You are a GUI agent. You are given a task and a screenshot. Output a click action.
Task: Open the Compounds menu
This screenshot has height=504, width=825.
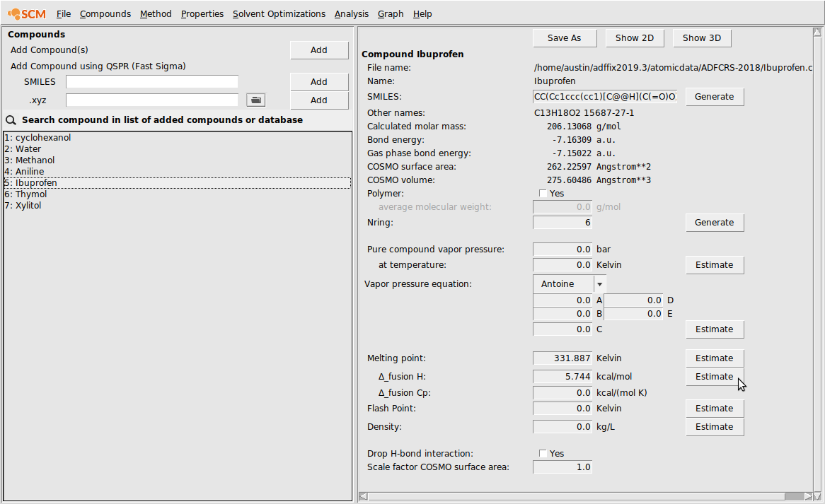point(105,13)
